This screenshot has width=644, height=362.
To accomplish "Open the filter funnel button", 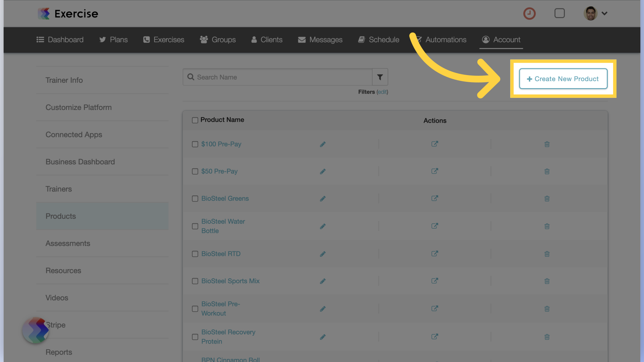I will [x=380, y=77].
